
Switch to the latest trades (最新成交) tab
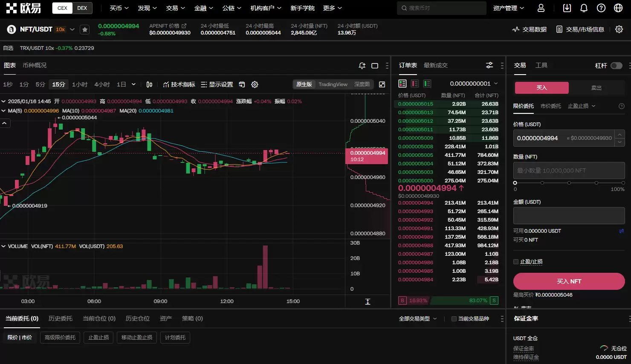(x=435, y=65)
